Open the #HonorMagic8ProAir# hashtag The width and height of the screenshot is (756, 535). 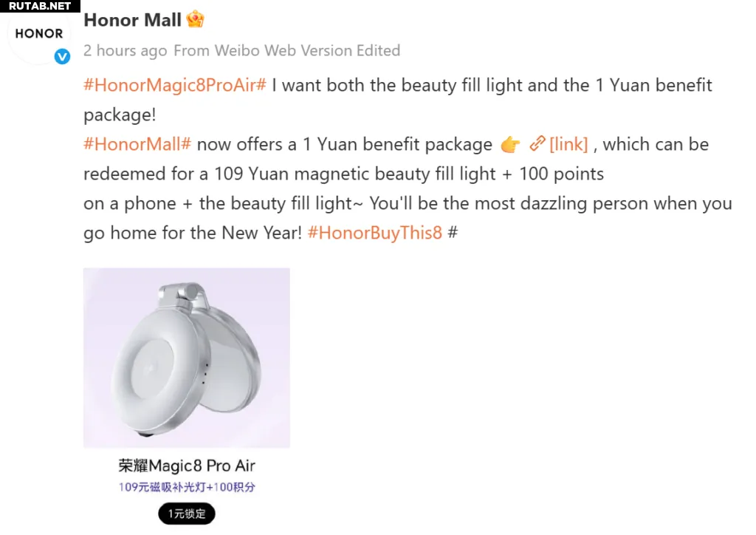174,85
